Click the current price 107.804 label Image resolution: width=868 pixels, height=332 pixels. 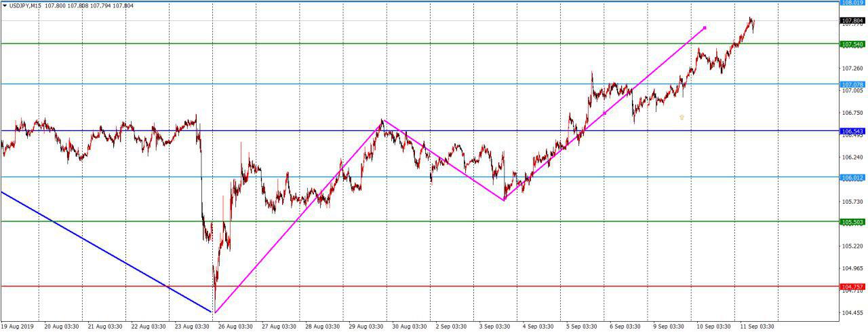852,21
